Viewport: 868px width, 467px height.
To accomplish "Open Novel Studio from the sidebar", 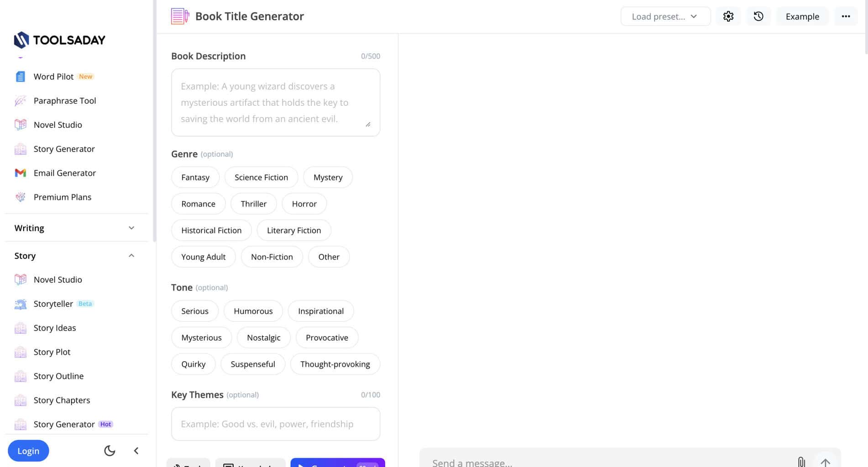I will pos(58,125).
